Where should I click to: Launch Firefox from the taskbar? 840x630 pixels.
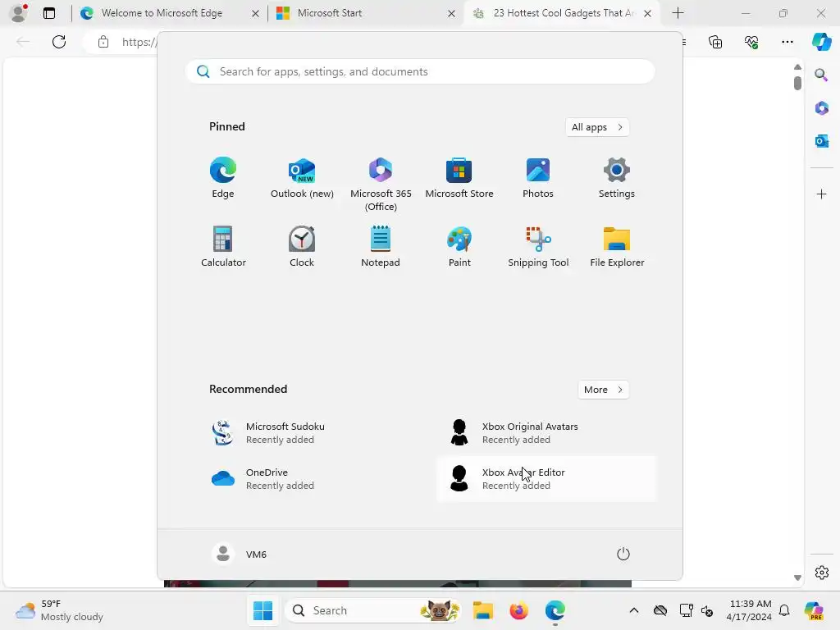click(x=518, y=610)
